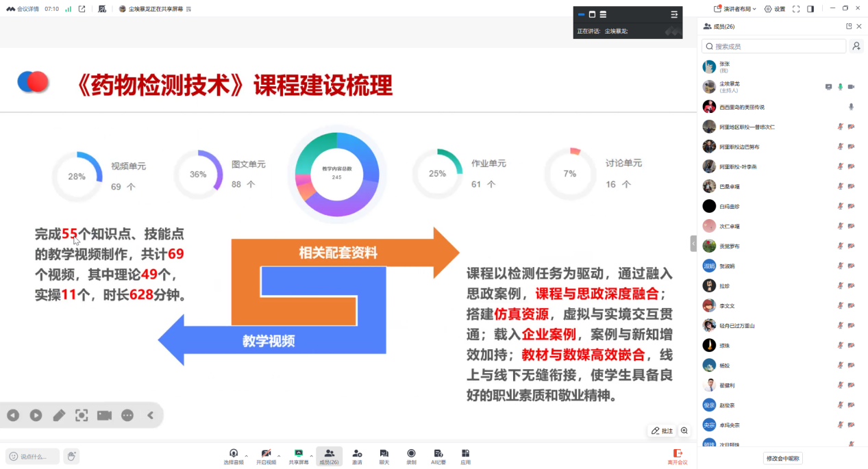
Task: Click the 修改会中昵称 button
Action: coord(784,458)
